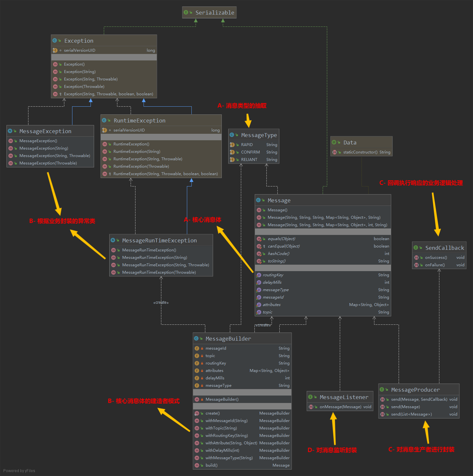Click send(List<Message>) method row
Image resolution: width=473 pixels, height=476 pixels.
pyautogui.click(x=419, y=414)
